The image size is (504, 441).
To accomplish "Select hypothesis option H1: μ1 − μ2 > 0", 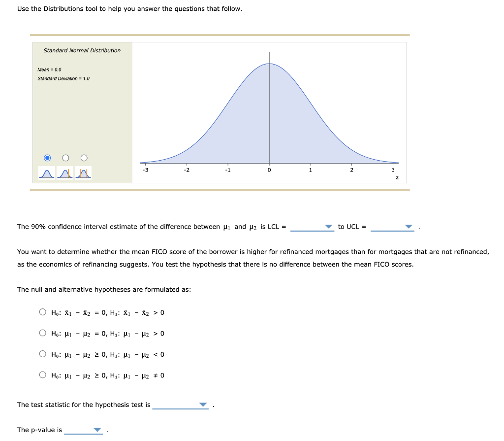I will 43,332.
